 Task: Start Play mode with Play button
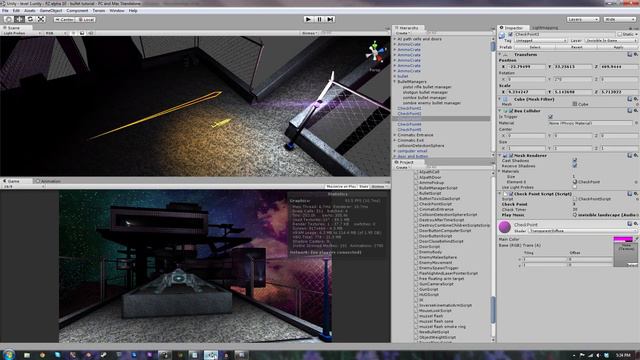308,19
